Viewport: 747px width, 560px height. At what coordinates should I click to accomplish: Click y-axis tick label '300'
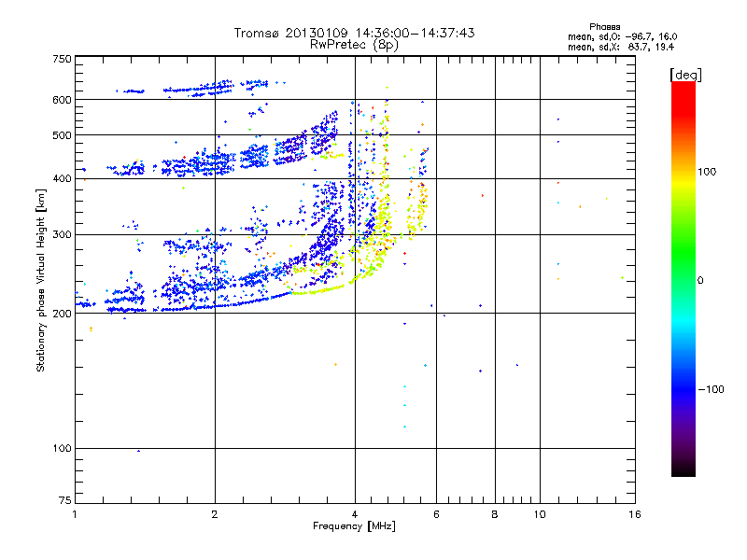tap(63, 235)
